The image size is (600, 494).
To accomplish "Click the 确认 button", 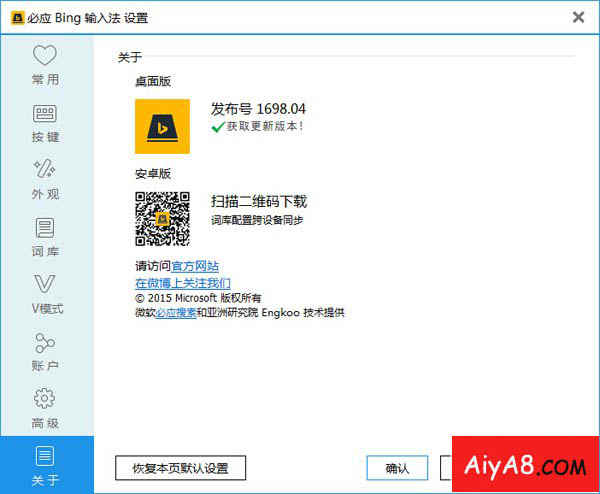I will point(397,468).
